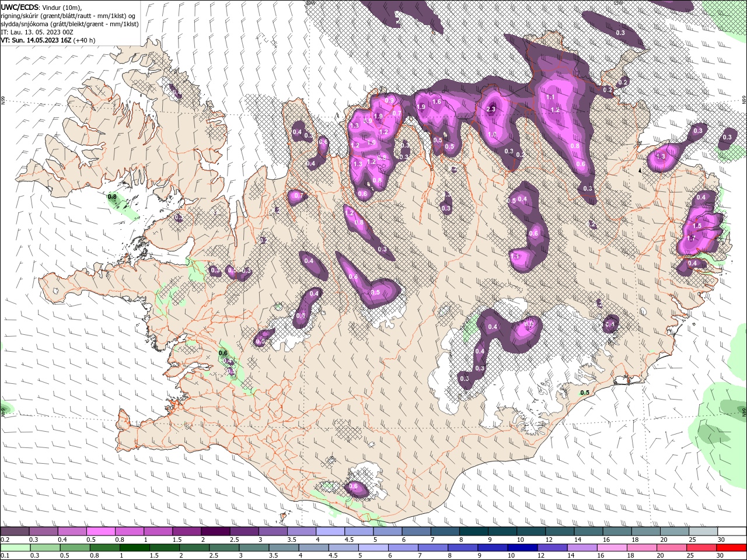
Task: Select the white swatch above 30 on upper scale
Action: (x=732, y=531)
